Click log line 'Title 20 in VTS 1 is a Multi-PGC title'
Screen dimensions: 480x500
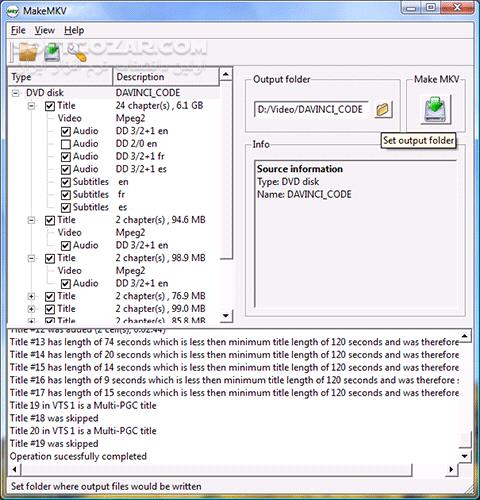(83, 431)
